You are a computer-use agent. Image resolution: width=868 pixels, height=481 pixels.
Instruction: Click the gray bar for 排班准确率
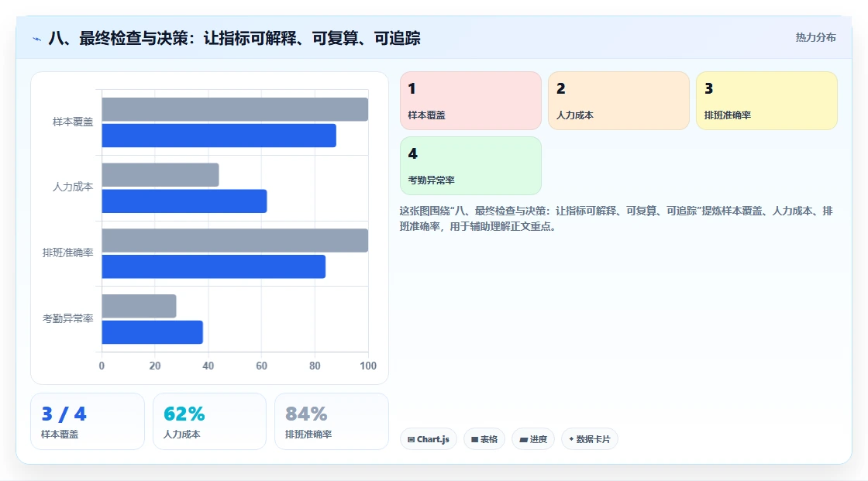coord(235,240)
